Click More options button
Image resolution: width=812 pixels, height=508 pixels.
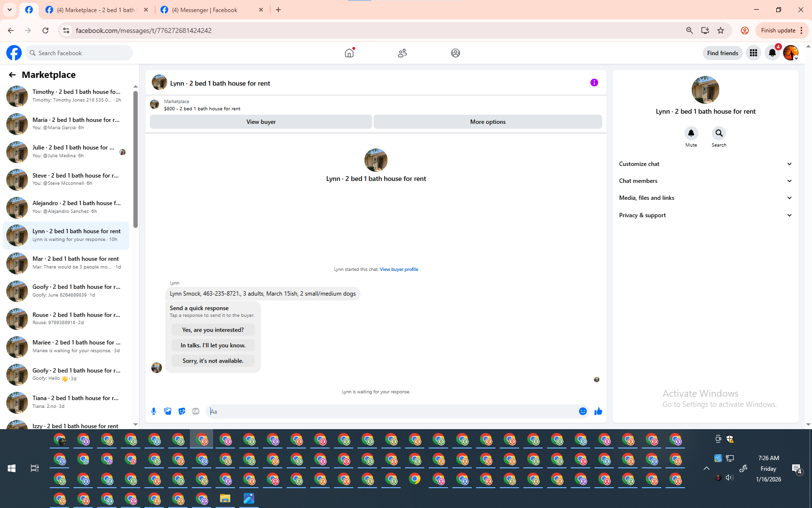pos(488,122)
